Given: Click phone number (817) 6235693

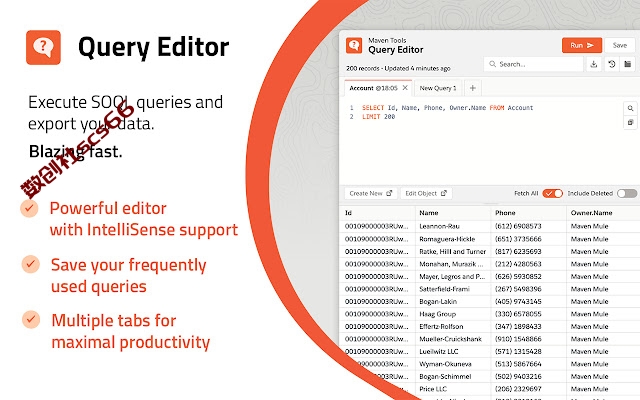Looking at the screenshot, I should pyautogui.click(x=518, y=251).
